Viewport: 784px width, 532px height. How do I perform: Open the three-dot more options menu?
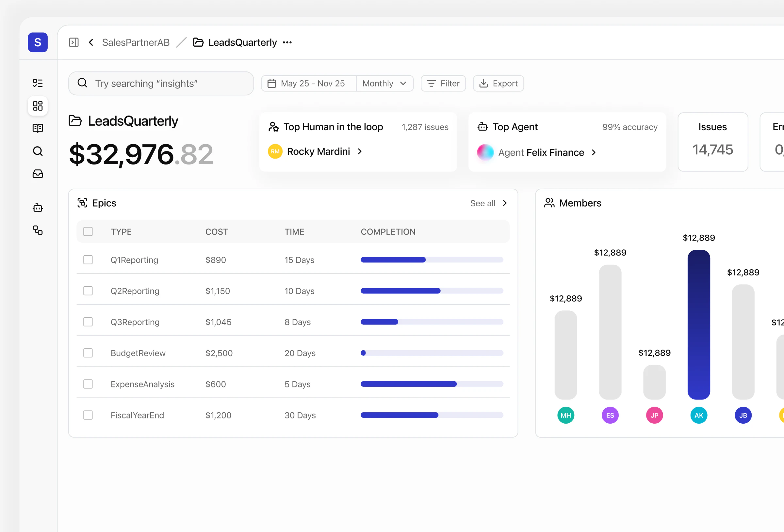point(287,42)
